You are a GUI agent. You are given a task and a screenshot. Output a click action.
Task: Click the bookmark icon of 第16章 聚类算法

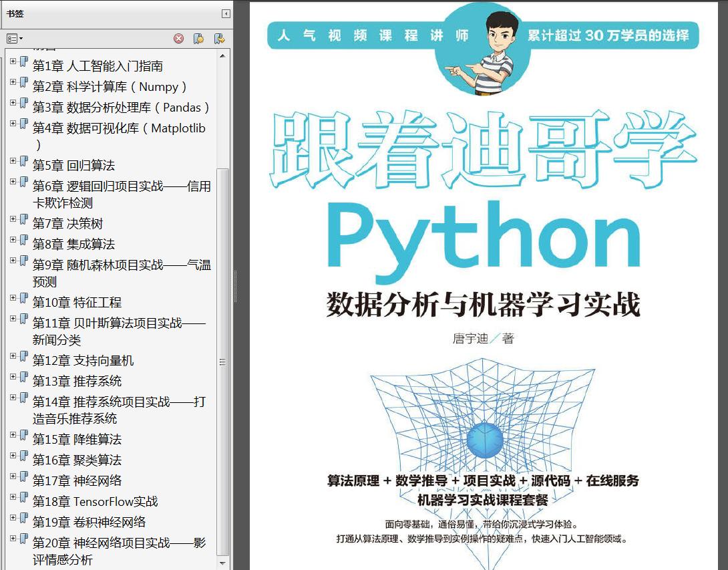(23, 456)
